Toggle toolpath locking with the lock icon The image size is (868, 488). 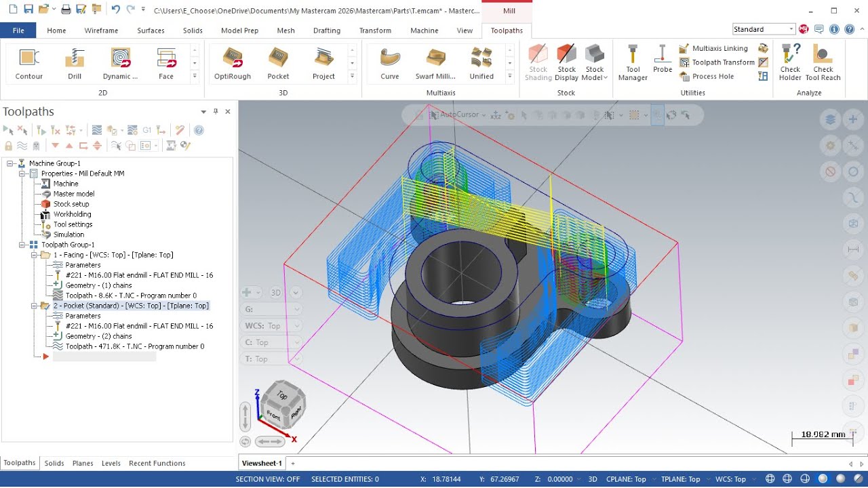tap(8, 146)
